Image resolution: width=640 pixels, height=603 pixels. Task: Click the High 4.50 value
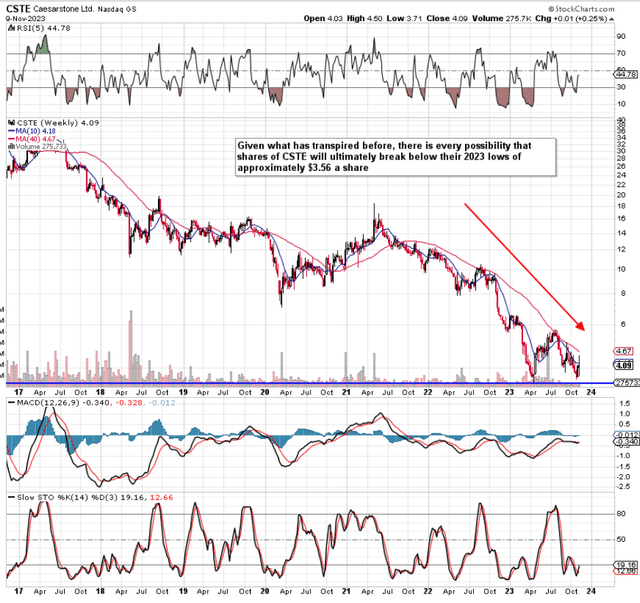tap(364, 18)
